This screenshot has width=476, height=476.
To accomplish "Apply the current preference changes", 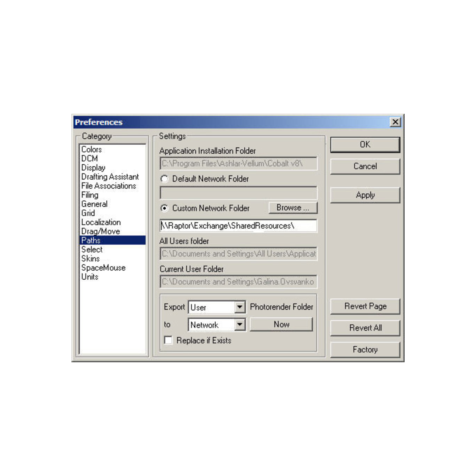I will coord(365,195).
